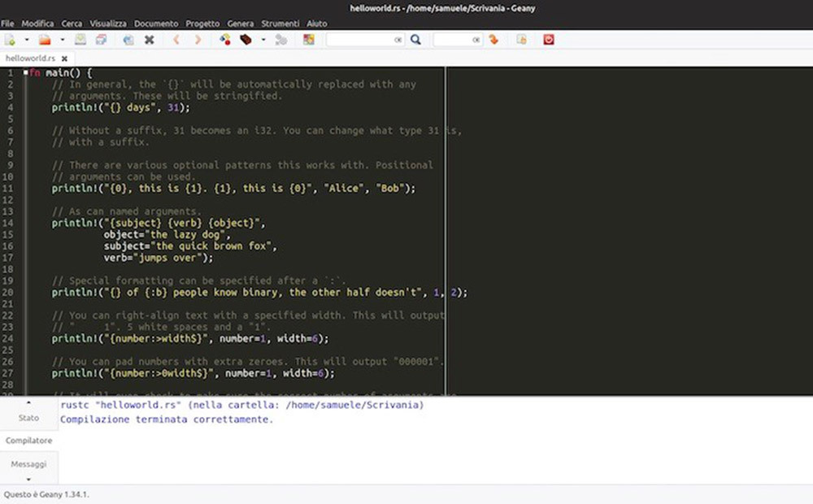
Task: Click the Open file toolbar icon
Action: pos(45,39)
